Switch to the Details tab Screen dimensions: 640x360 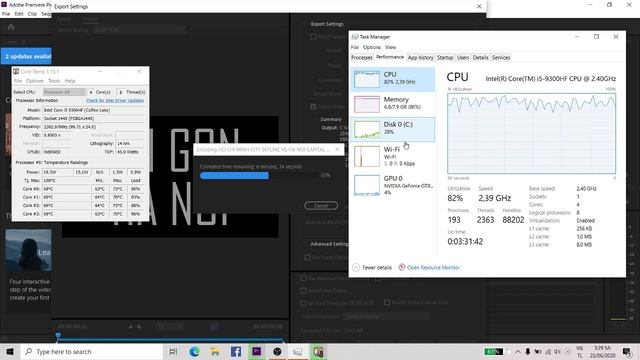480,58
